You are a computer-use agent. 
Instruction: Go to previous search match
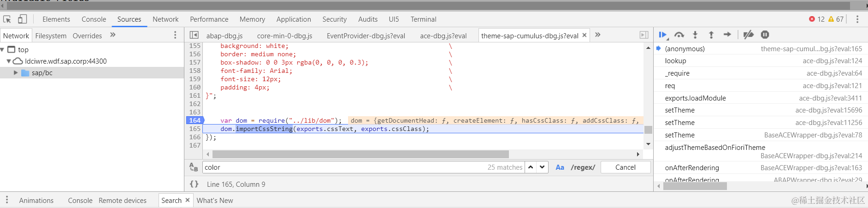(531, 167)
